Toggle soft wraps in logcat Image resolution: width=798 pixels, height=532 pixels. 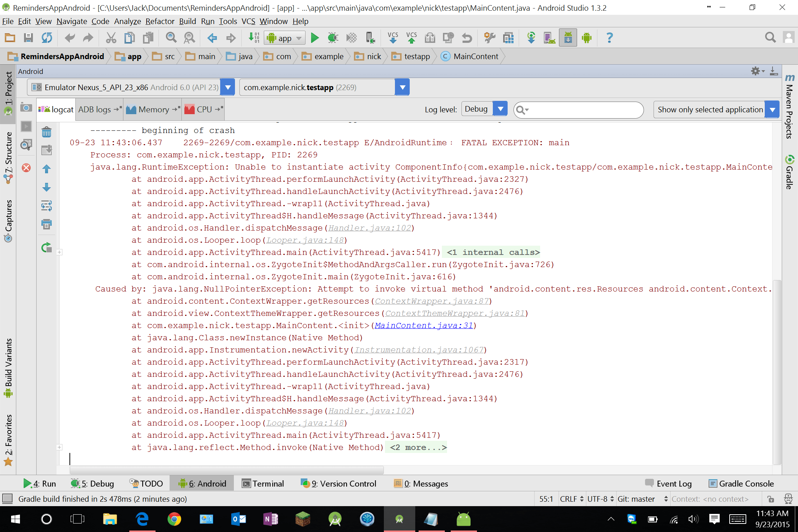click(47, 205)
